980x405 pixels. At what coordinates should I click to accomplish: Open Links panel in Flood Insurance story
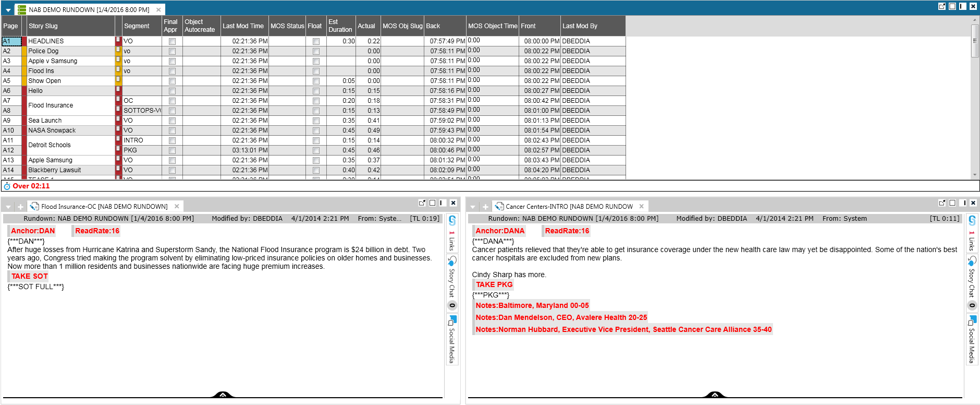pos(452,233)
